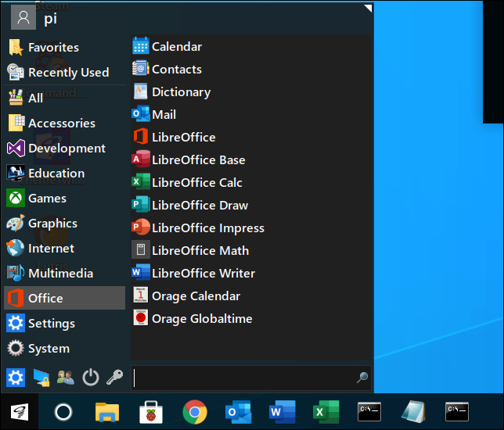
Task: Open LibreOffice Base database app
Action: pos(198,159)
